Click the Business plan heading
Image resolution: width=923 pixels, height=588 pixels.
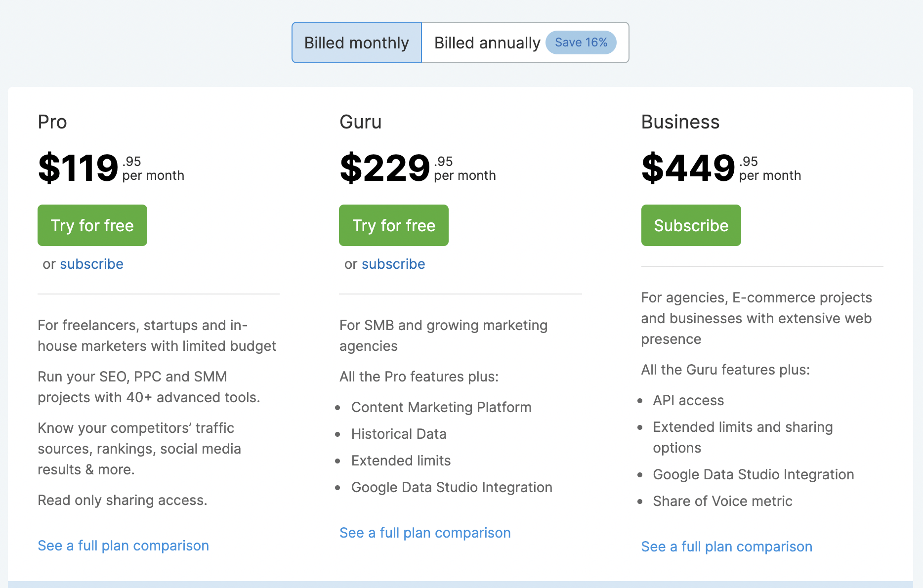coord(680,122)
